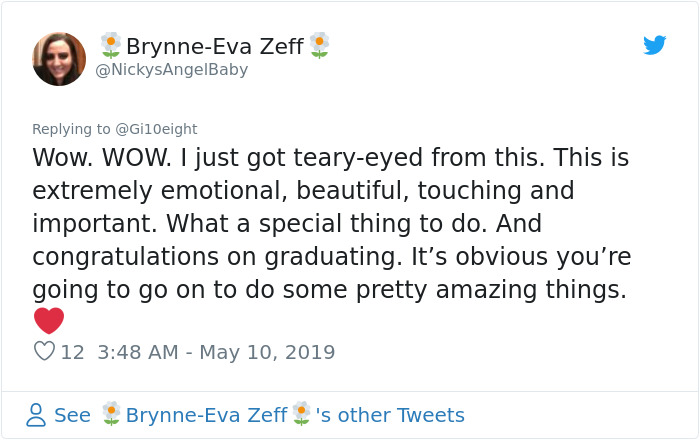The image size is (700, 440).
Task: Open the 3:48 AM - May 10, 2019 timestamp
Action: click(217, 352)
